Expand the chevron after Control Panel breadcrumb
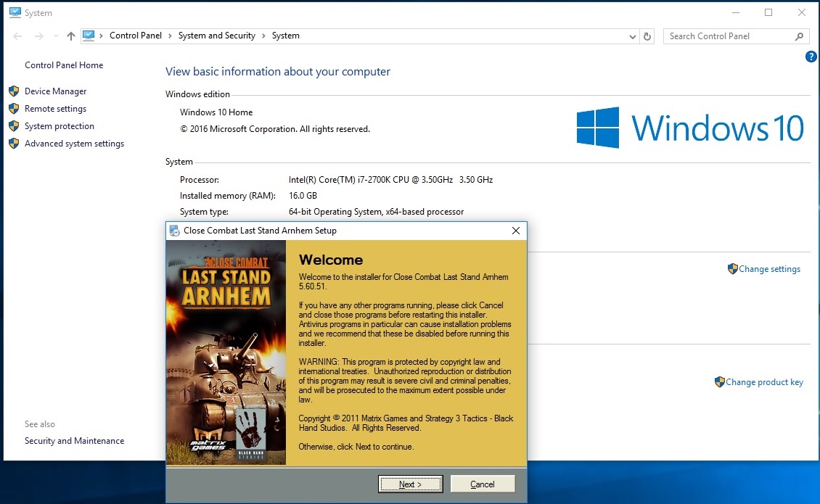Screen dimensions: 820x504 coord(170,36)
